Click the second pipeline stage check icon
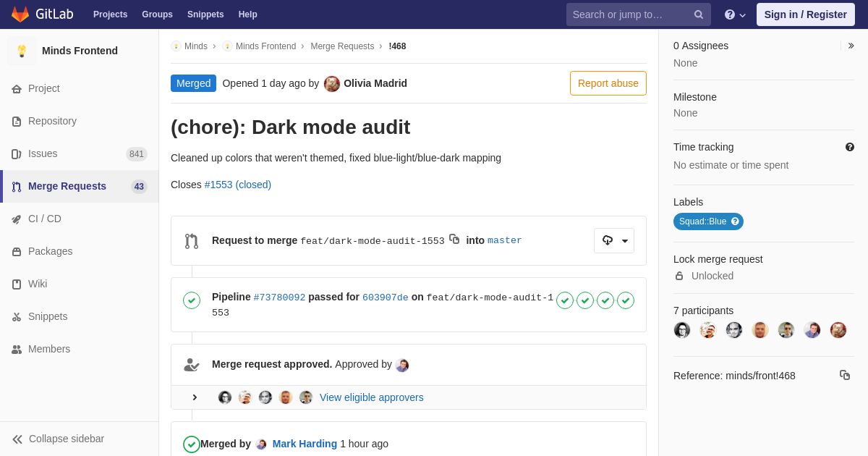This screenshot has width=868, height=456. 585,300
